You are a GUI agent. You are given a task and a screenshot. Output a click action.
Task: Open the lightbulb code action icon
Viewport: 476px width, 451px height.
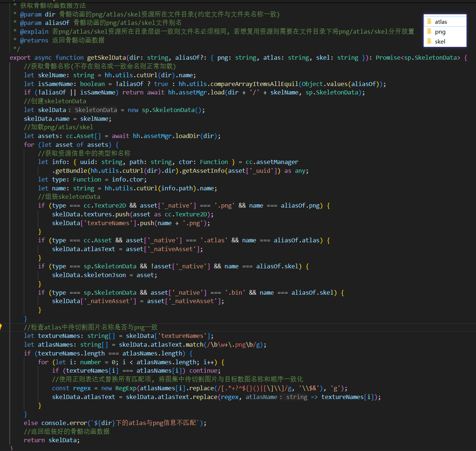(1, 327)
